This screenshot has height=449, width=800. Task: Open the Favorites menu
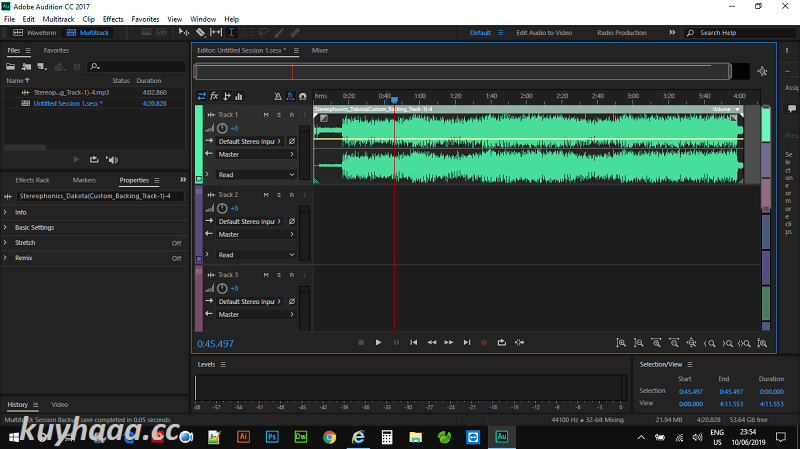tap(145, 19)
